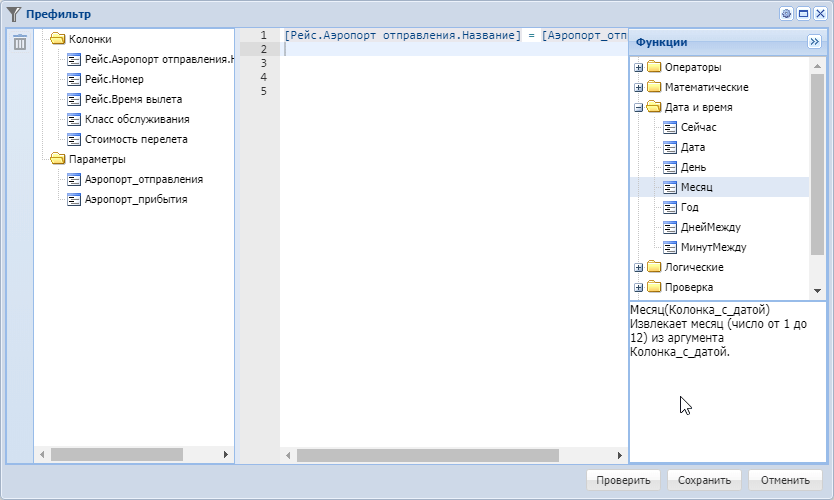The height and width of the screenshot is (500, 834).
Task: Select the Стоимость перелета column
Action: point(135,139)
